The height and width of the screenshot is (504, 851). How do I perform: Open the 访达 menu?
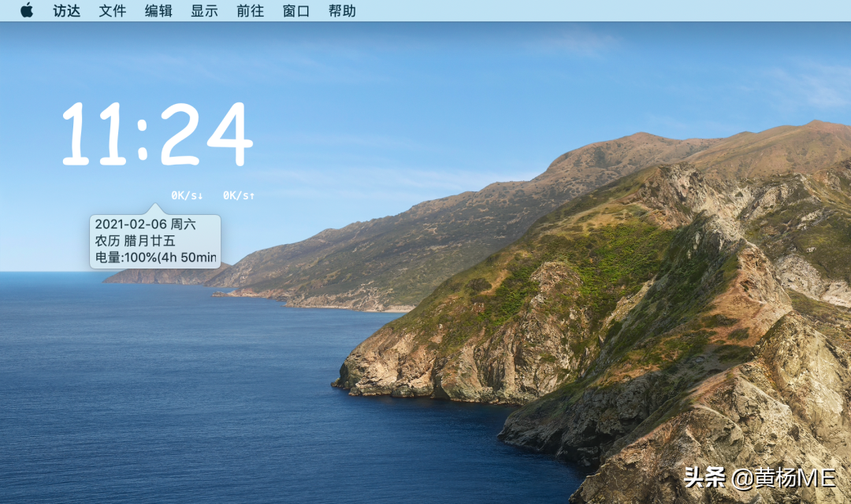coord(67,11)
